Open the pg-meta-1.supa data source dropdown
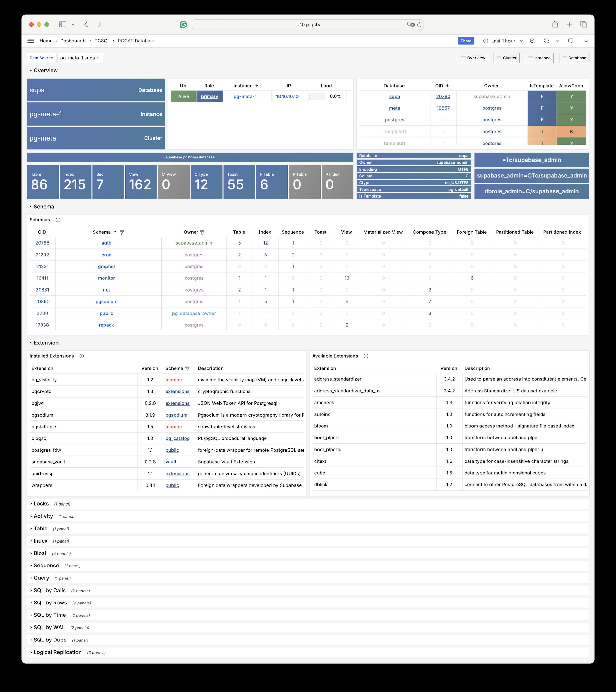Image resolution: width=616 pixels, height=692 pixels. point(80,58)
